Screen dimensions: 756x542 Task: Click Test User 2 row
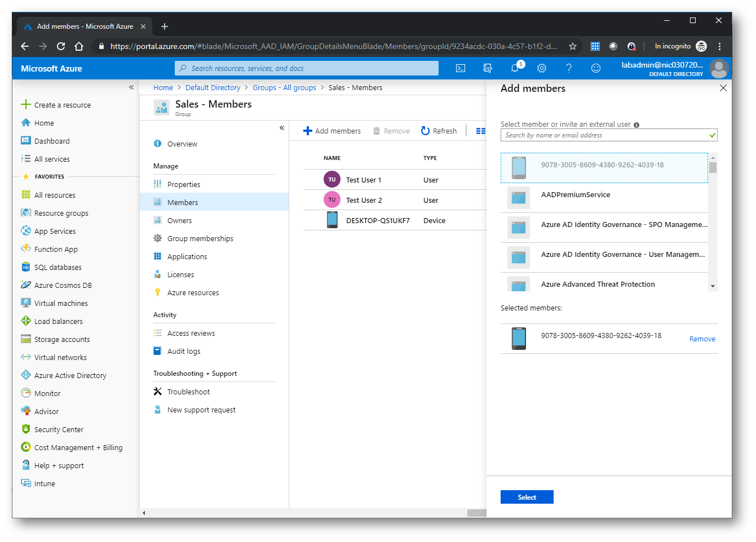point(395,200)
